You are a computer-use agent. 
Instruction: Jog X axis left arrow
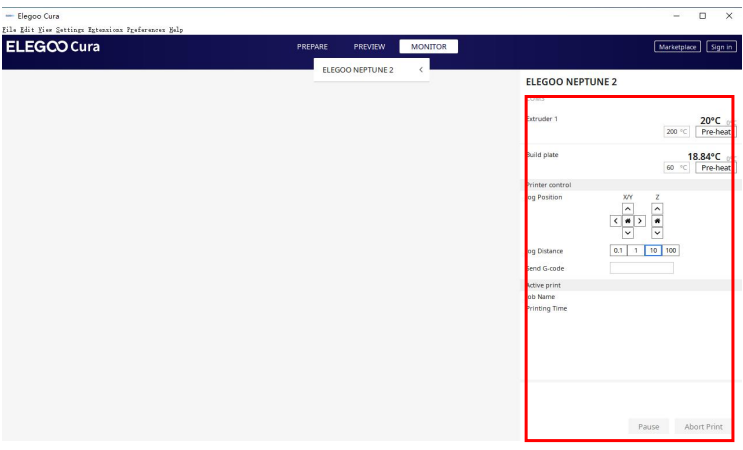click(616, 221)
